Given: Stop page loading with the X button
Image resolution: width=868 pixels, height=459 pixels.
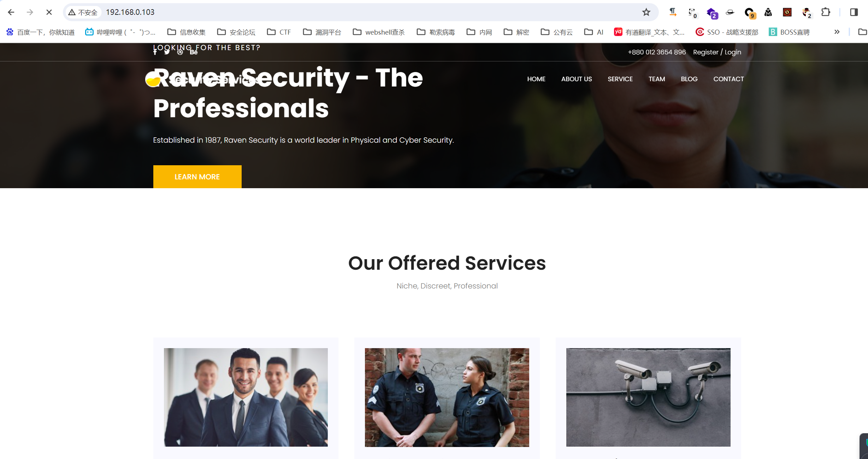Looking at the screenshot, I should 49,12.
